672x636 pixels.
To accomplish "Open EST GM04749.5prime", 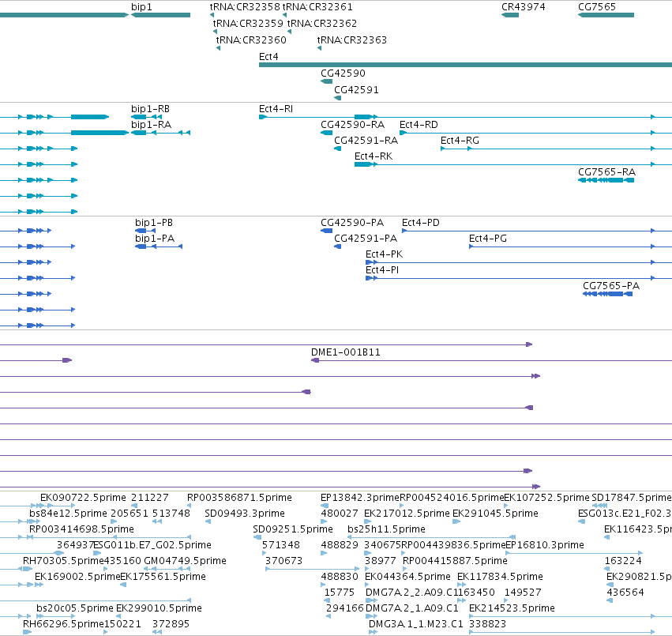I will click(x=185, y=561).
